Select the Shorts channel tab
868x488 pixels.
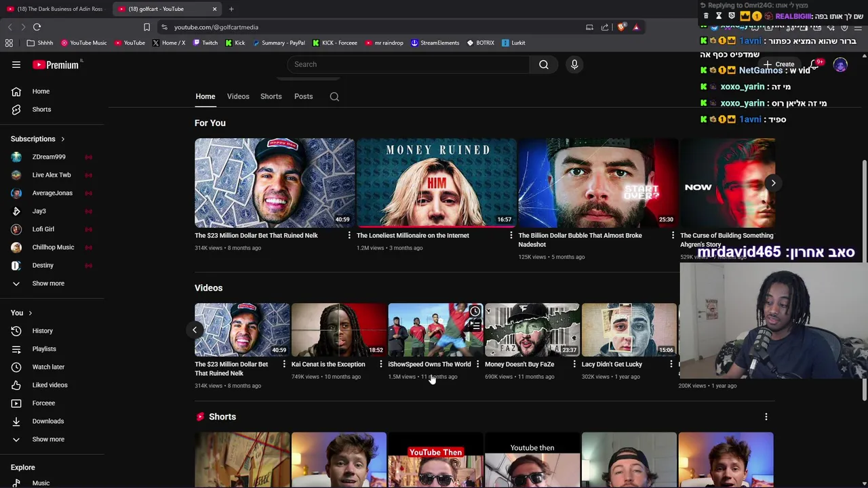(271, 96)
